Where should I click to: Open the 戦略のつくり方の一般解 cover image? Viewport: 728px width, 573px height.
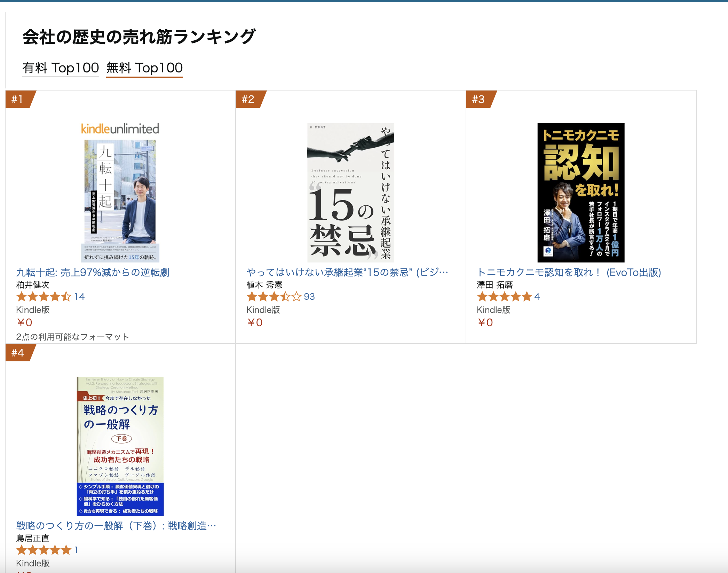point(120,446)
